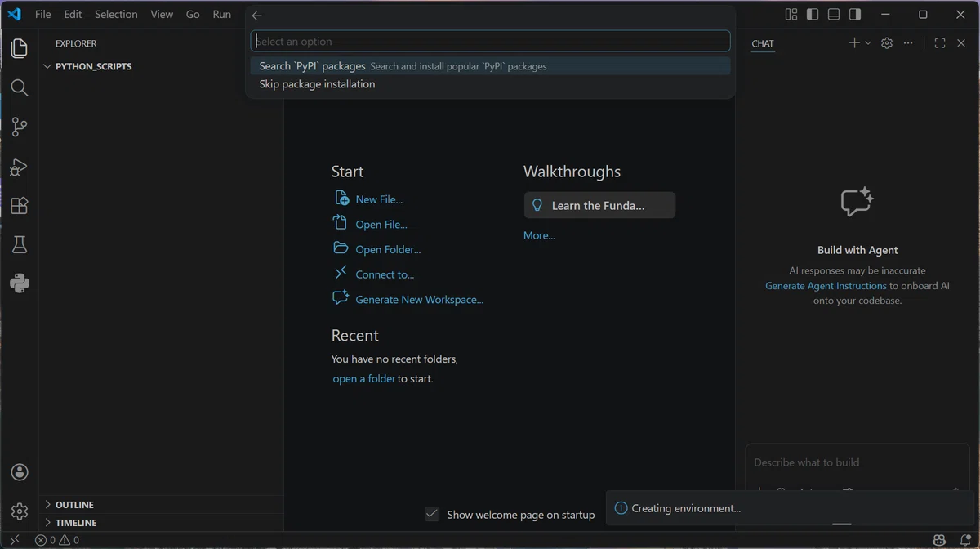This screenshot has width=980, height=549.
Task: Click the More... walkthroughs link
Action: pos(539,235)
